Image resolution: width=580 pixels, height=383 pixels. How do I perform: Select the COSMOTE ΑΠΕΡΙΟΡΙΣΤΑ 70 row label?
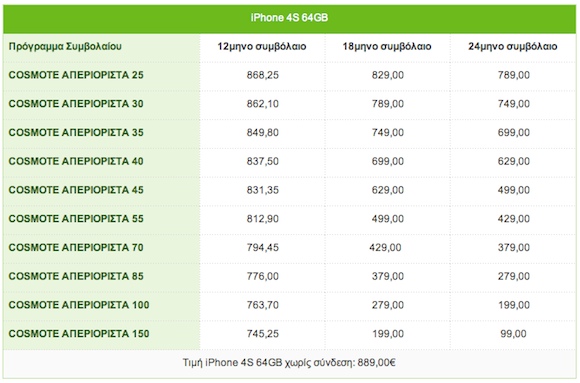76,247
